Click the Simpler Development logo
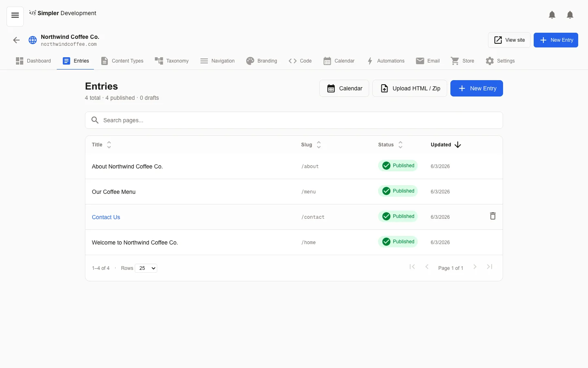 (63, 13)
